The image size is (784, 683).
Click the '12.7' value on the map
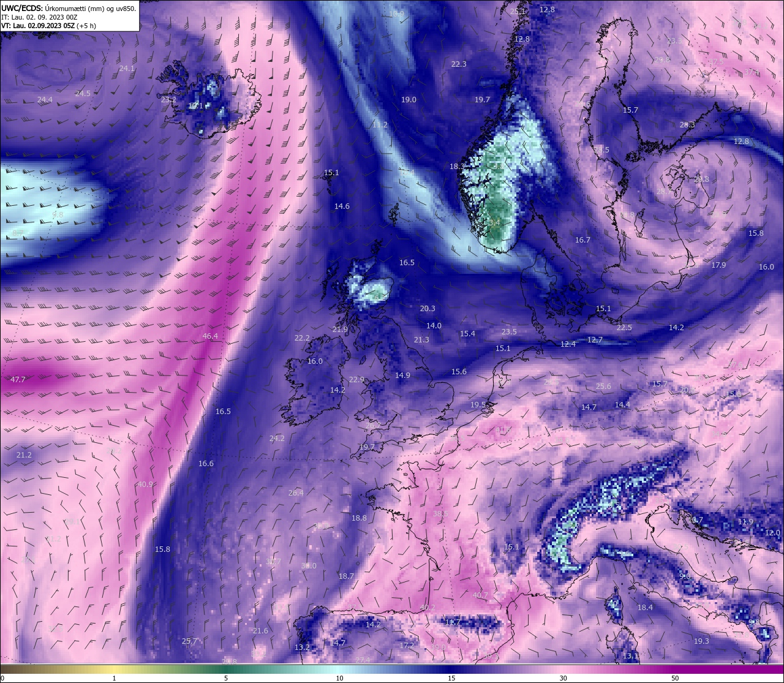pos(595,340)
